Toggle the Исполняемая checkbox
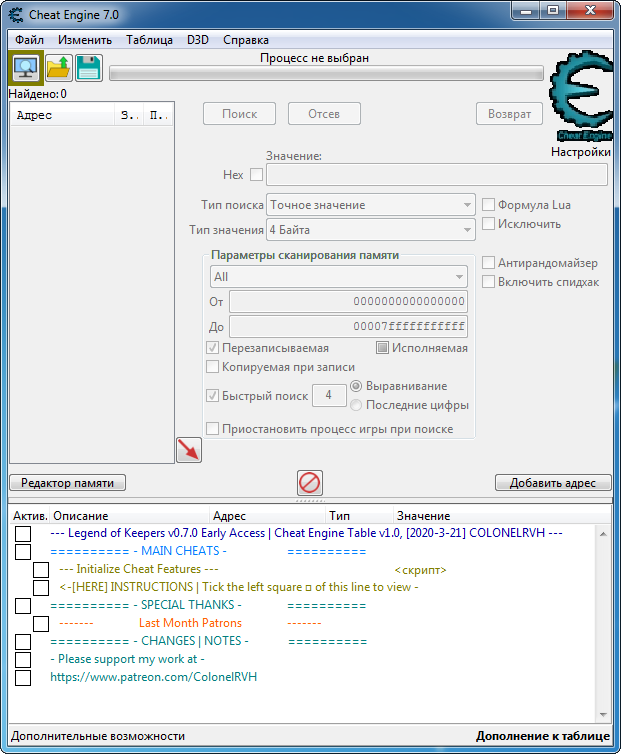The height and width of the screenshot is (754, 621). tap(382, 348)
